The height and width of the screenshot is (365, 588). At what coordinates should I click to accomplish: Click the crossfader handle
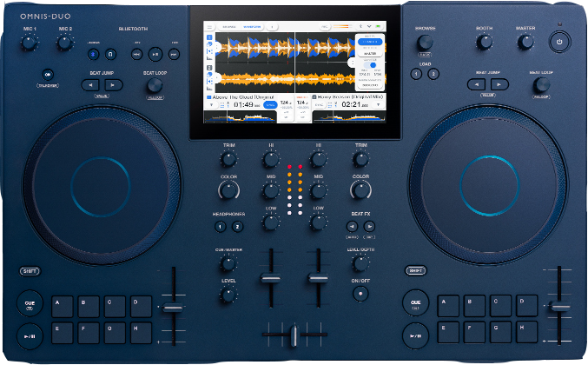[x=294, y=335]
